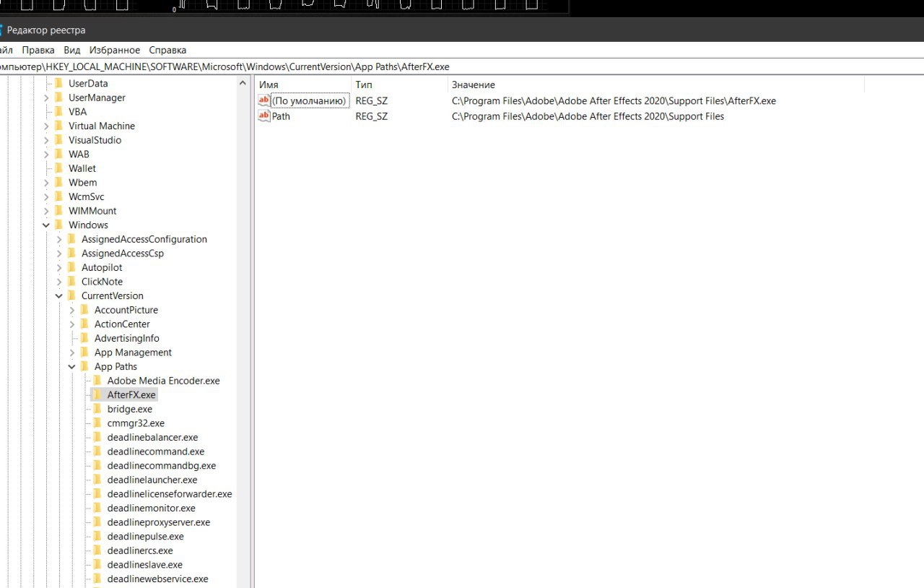924x588 pixels.
Task: Click the deadlinemonitor.exe folder icon
Action: [x=97, y=508]
